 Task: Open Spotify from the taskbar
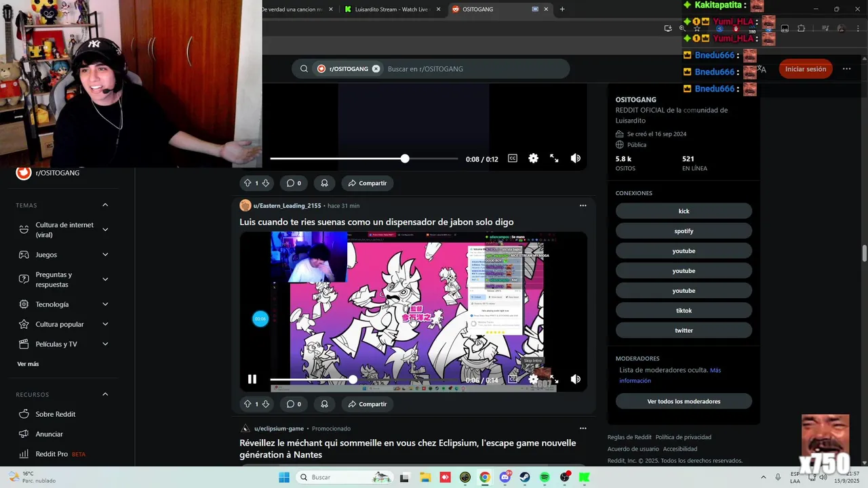545,477
